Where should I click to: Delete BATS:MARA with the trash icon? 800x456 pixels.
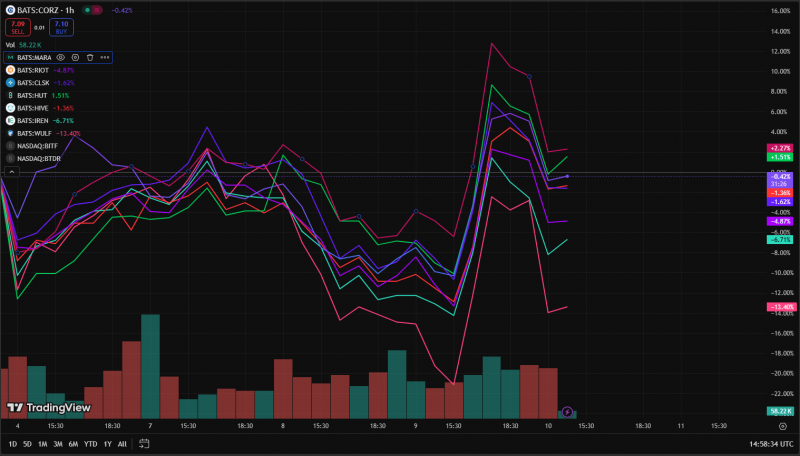[x=90, y=58]
